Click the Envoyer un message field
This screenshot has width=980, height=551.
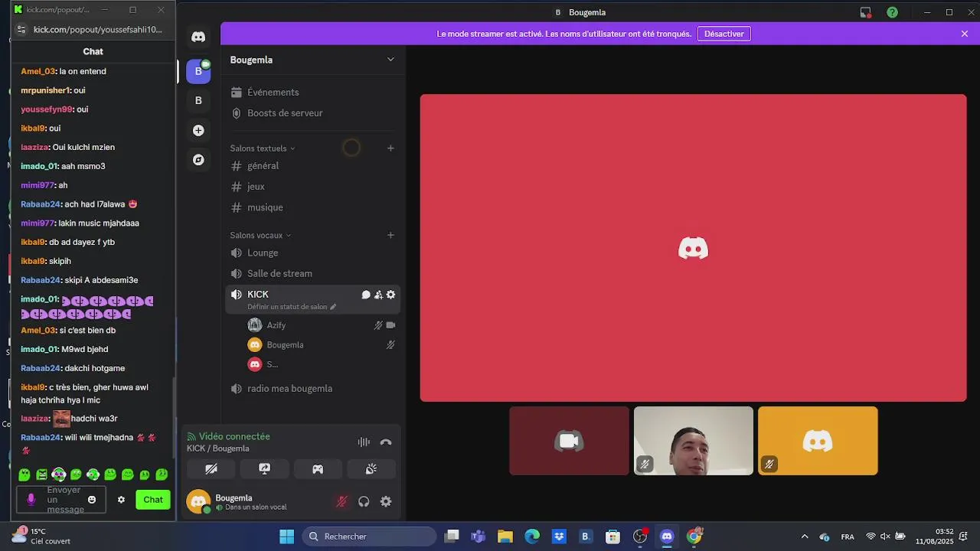pos(61,500)
